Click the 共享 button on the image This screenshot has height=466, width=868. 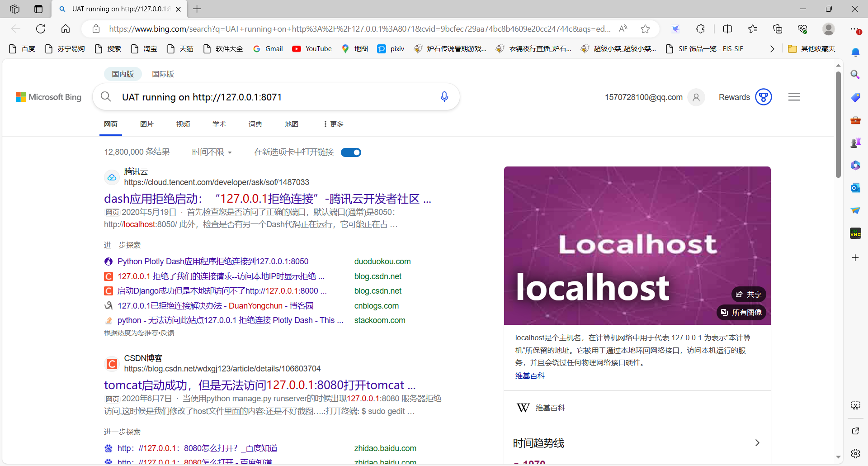coord(749,294)
